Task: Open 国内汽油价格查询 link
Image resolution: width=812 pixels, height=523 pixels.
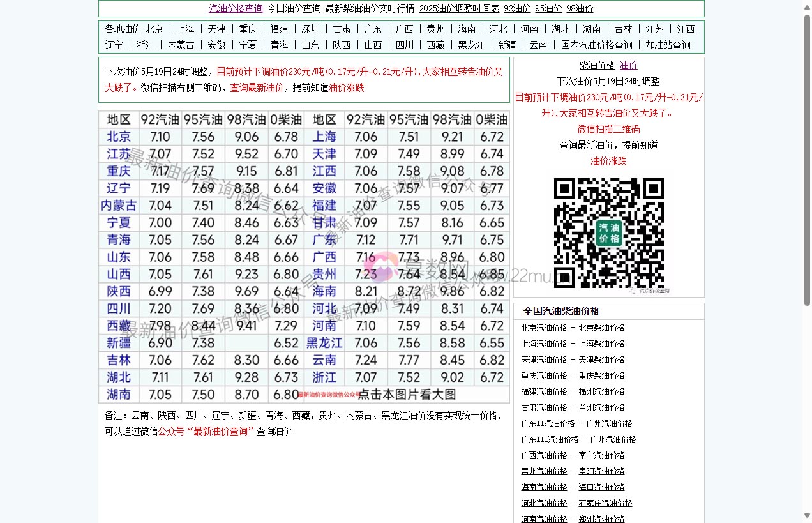Action: (x=596, y=45)
